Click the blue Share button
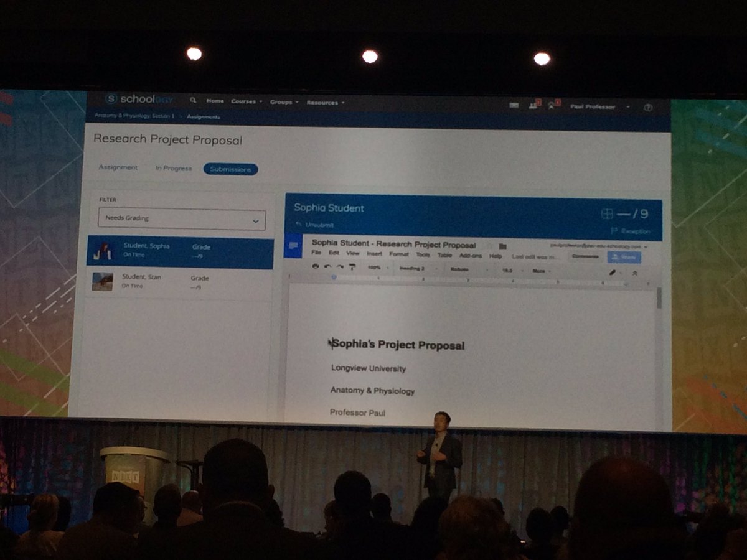This screenshot has width=747, height=560. click(624, 257)
